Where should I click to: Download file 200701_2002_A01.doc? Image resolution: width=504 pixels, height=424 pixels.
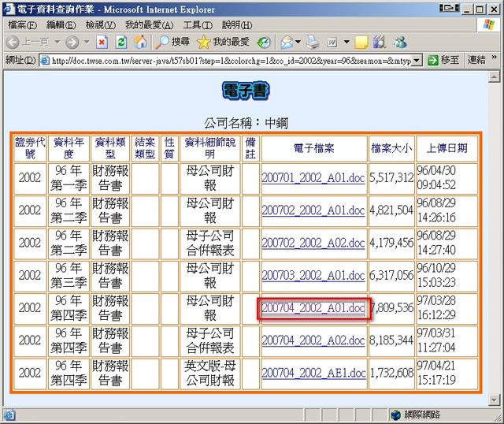tap(313, 177)
